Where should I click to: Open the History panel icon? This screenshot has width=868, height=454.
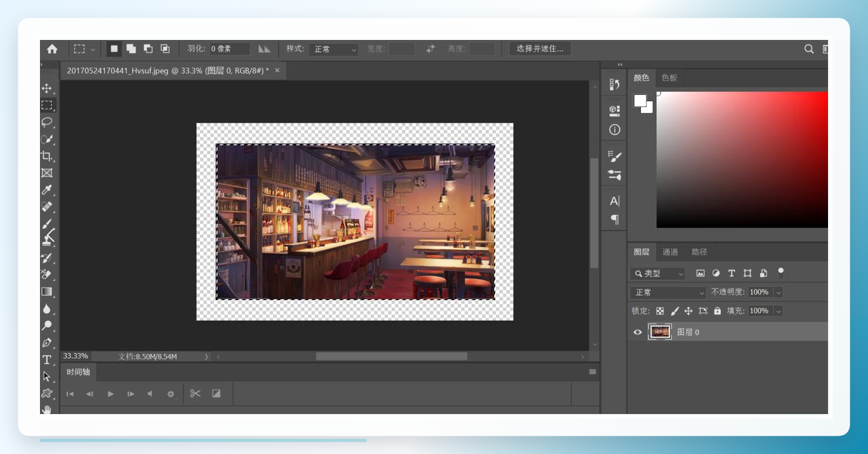pyautogui.click(x=614, y=84)
